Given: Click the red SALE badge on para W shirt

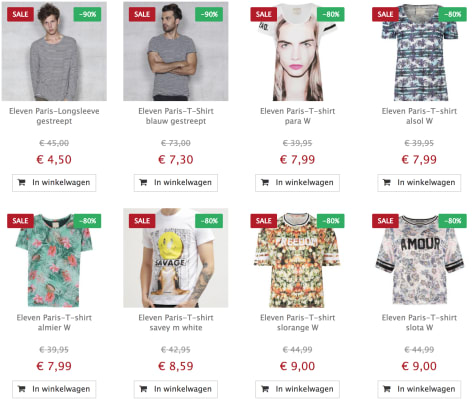Looking at the screenshot, I should point(264,14).
